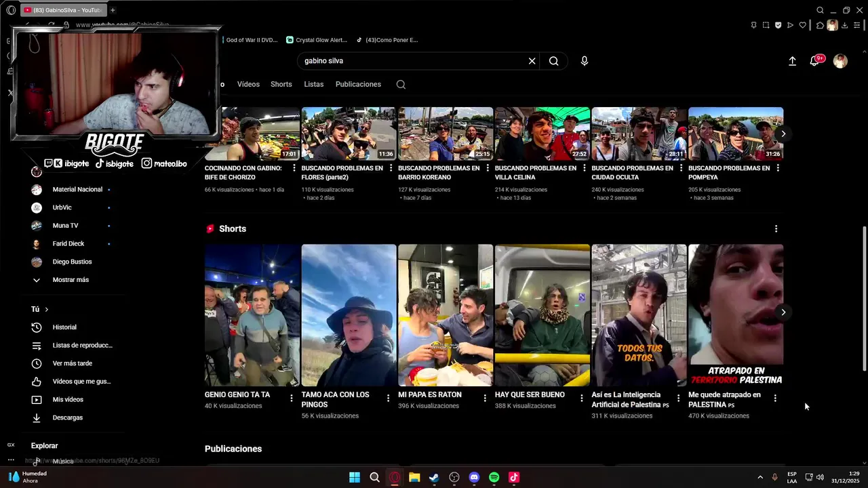
Task: Select the GabinoSilva YouTube browser tab
Action: 62,10
